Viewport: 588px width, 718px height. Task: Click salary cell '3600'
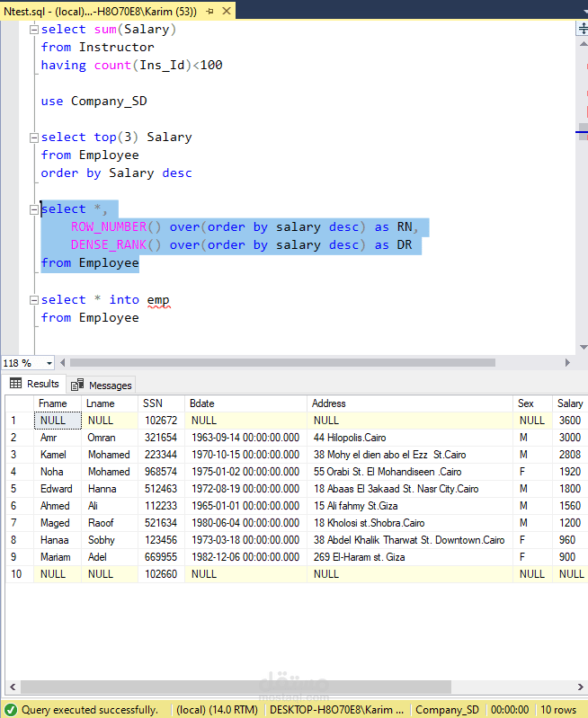(570, 421)
